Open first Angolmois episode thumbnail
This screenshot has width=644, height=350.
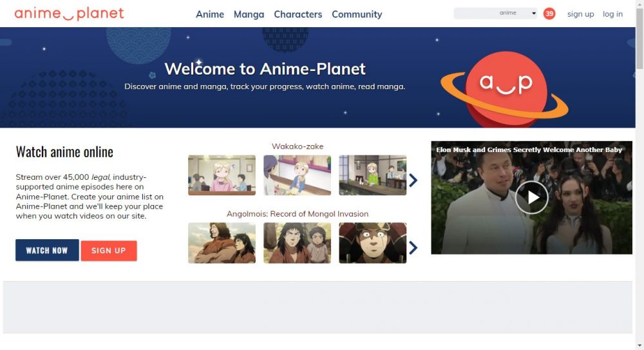click(x=222, y=242)
